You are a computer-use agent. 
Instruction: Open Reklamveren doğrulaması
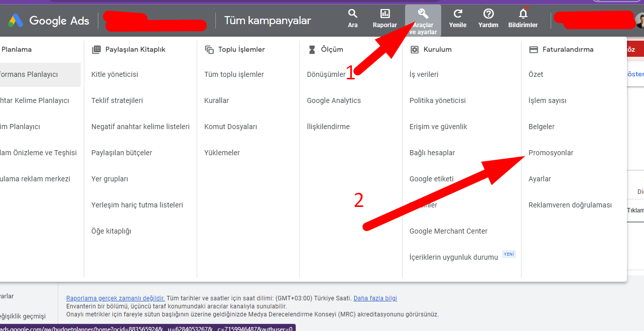click(x=570, y=205)
